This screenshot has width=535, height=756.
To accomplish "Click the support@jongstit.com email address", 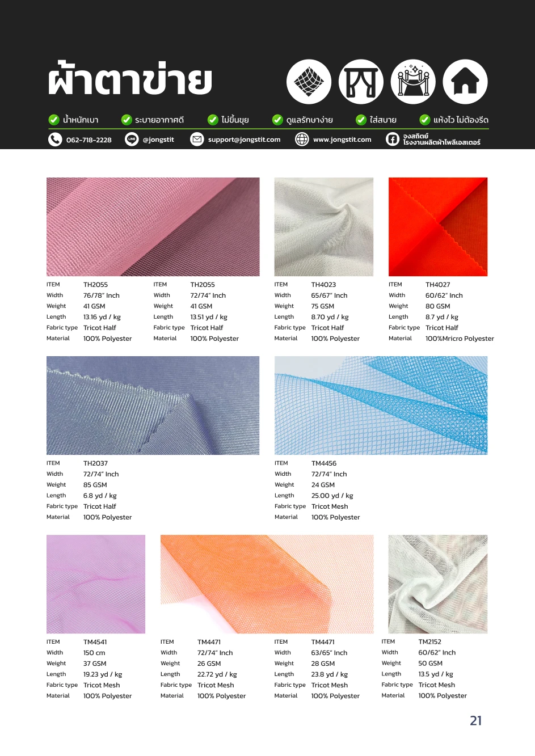I will [x=244, y=140].
